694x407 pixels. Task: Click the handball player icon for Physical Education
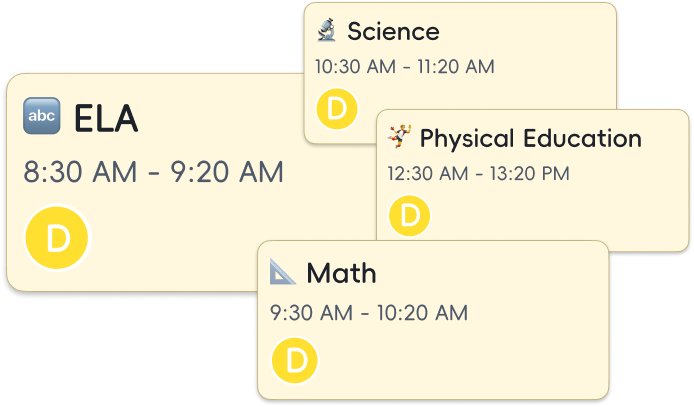click(399, 137)
